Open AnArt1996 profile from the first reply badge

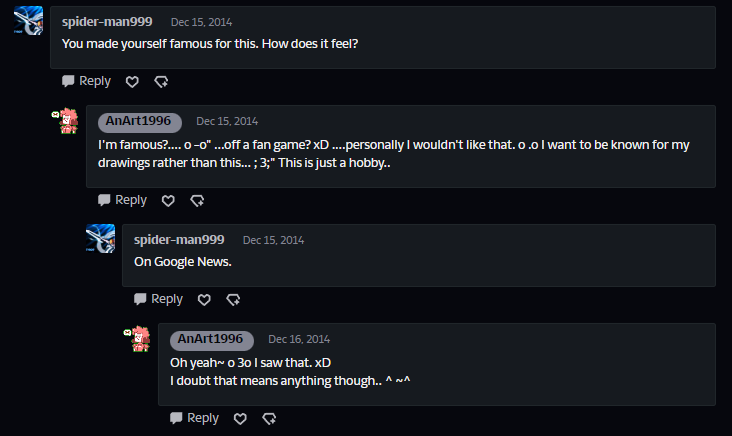(x=138, y=121)
